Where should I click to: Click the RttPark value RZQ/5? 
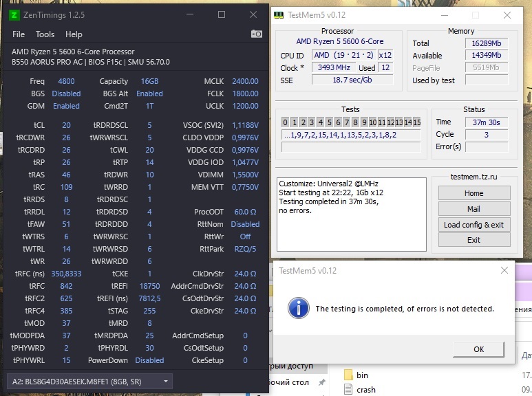(245, 249)
